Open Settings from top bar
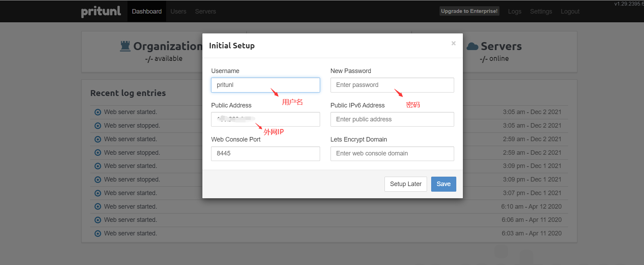The width and height of the screenshot is (644, 265). click(541, 11)
